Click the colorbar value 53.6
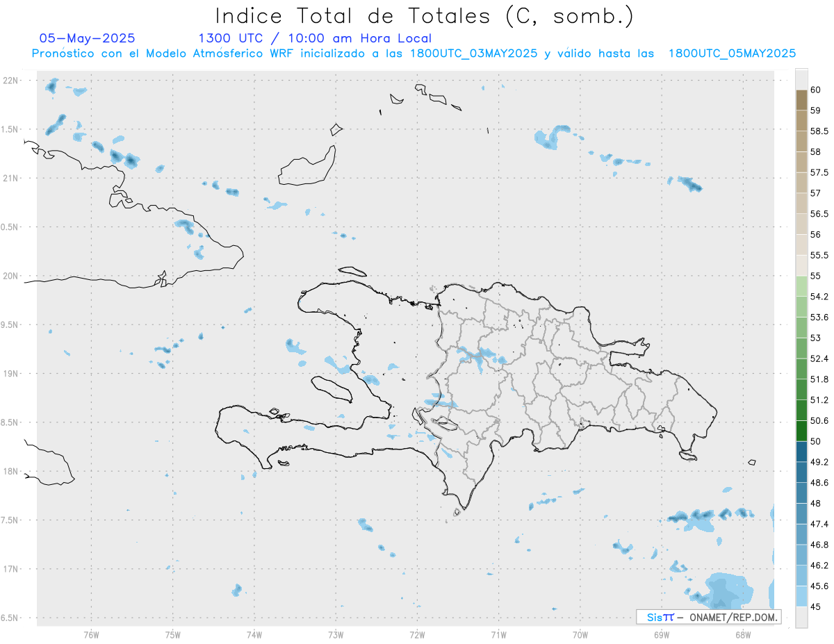The width and height of the screenshot is (834, 644). click(x=819, y=317)
